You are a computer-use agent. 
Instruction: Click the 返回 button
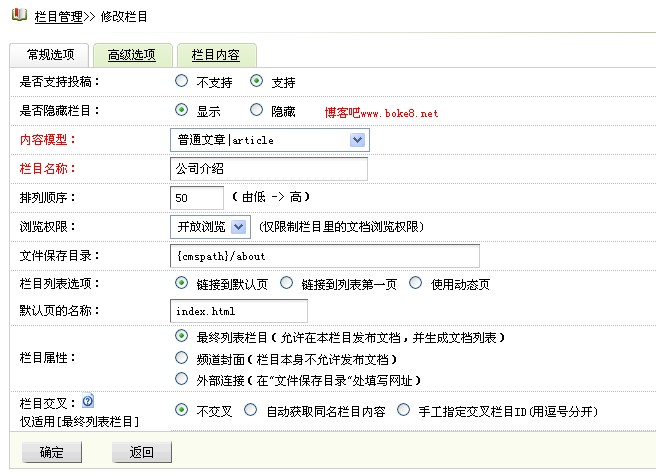(x=141, y=452)
